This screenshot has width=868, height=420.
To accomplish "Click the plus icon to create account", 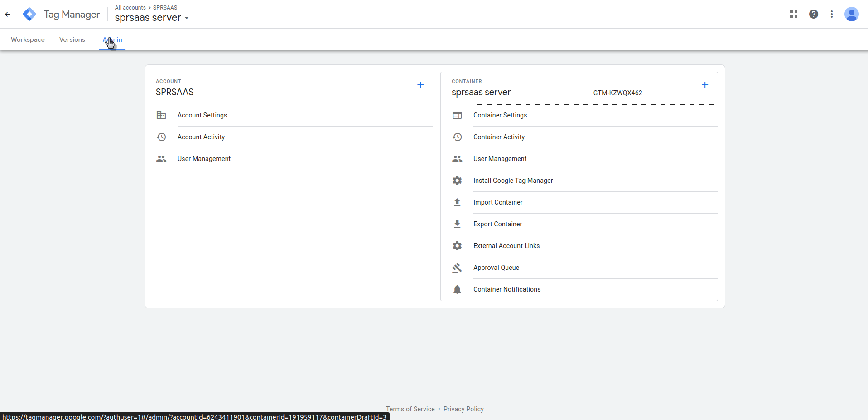I will tap(420, 85).
